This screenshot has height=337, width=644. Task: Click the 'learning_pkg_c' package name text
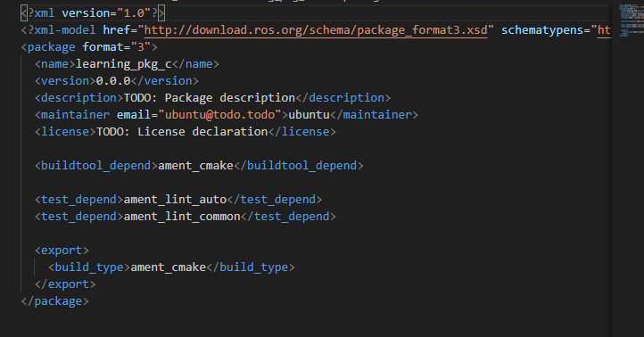(124, 64)
